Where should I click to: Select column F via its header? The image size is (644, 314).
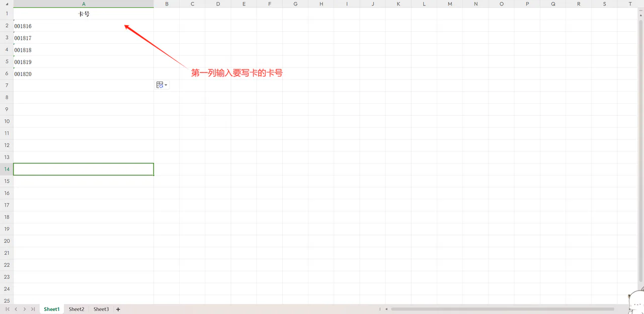coord(270,4)
